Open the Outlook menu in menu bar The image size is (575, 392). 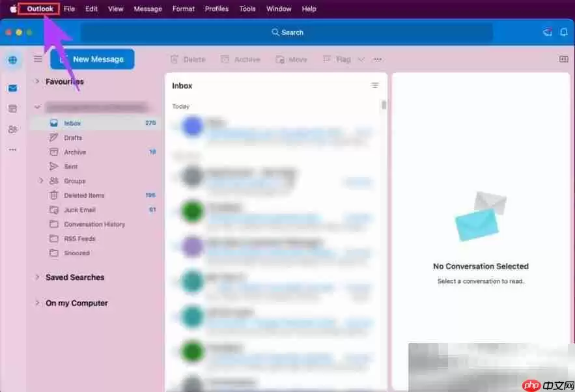pyautogui.click(x=40, y=8)
